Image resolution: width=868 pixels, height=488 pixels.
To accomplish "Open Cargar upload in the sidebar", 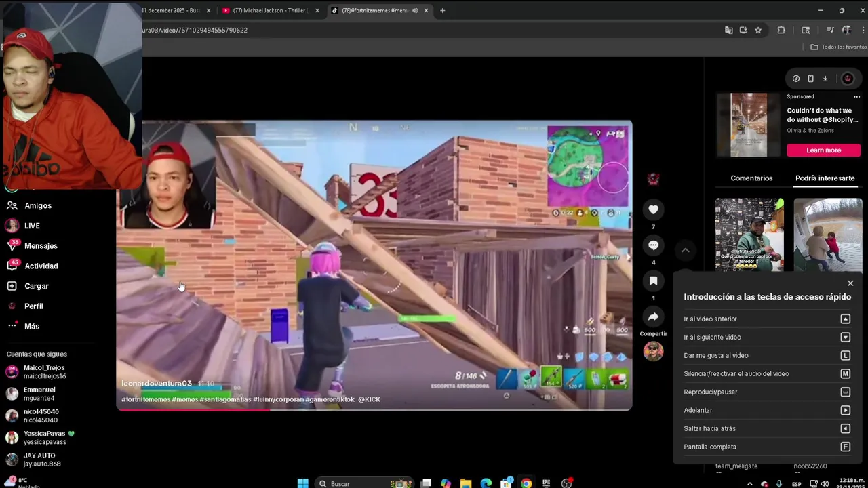I will pyautogui.click(x=28, y=286).
